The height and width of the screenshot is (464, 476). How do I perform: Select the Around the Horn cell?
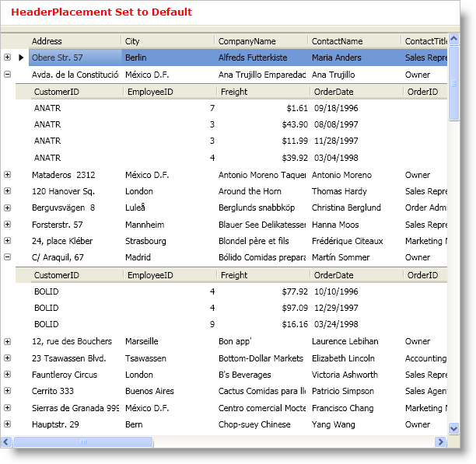pos(261,191)
